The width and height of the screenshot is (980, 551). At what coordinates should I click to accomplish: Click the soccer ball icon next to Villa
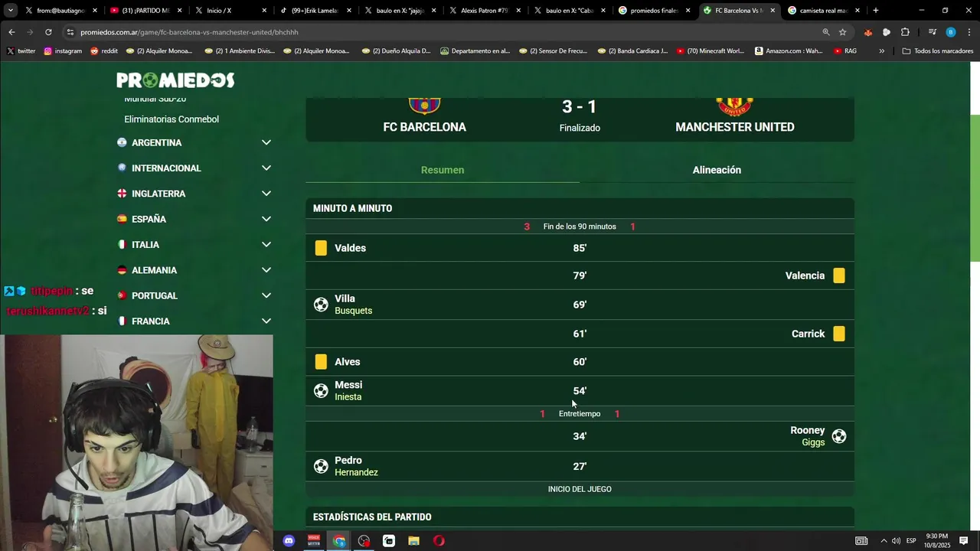321,305
